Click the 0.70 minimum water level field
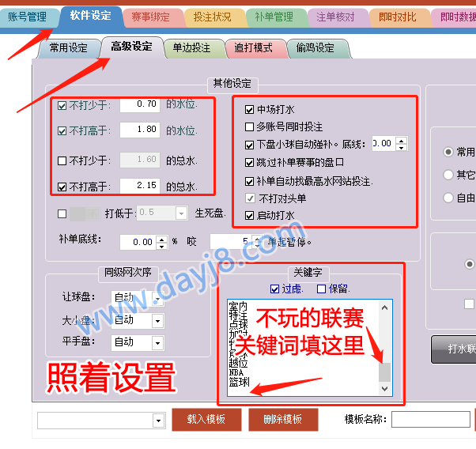The height and width of the screenshot is (449, 476). (140, 105)
